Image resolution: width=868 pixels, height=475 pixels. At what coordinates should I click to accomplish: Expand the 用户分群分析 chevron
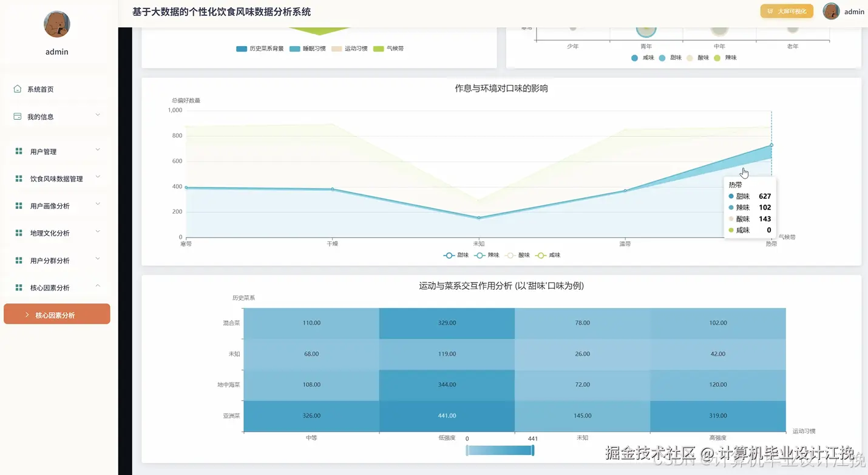98,259
